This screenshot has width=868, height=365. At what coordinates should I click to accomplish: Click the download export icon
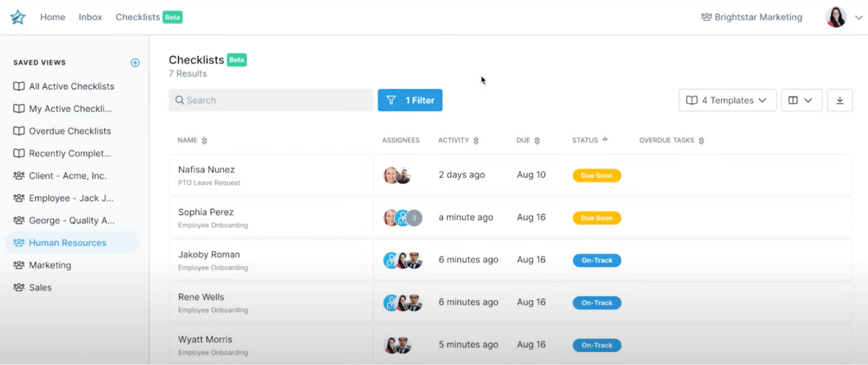[840, 100]
